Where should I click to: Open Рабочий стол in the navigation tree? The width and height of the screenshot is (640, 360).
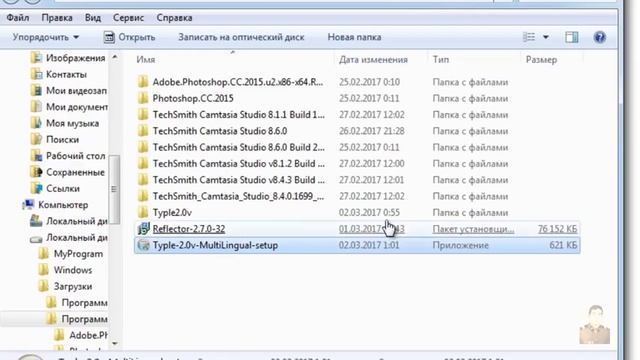point(76,156)
